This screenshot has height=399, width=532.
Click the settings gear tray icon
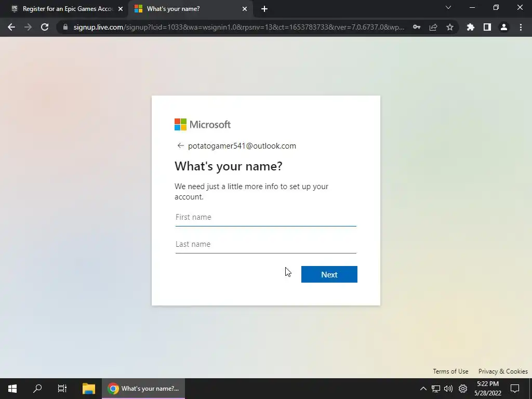(463, 389)
